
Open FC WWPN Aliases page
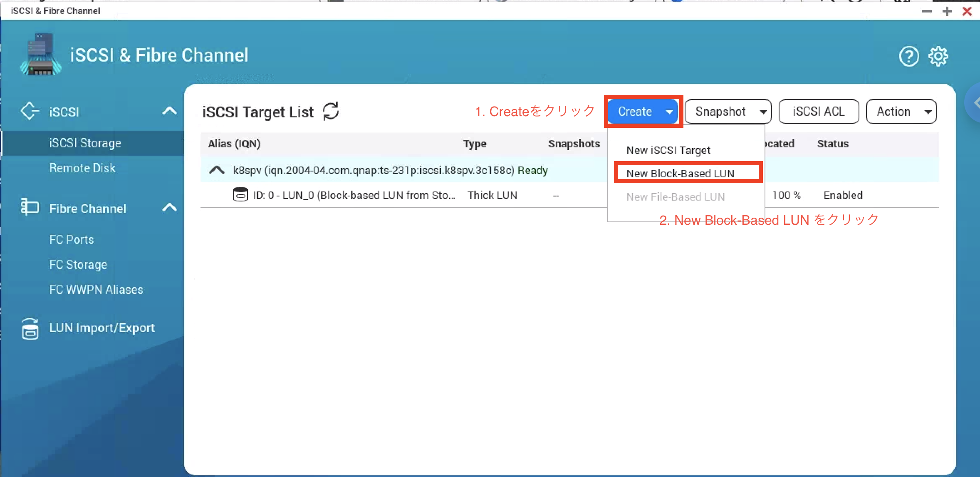click(x=96, y=290)
